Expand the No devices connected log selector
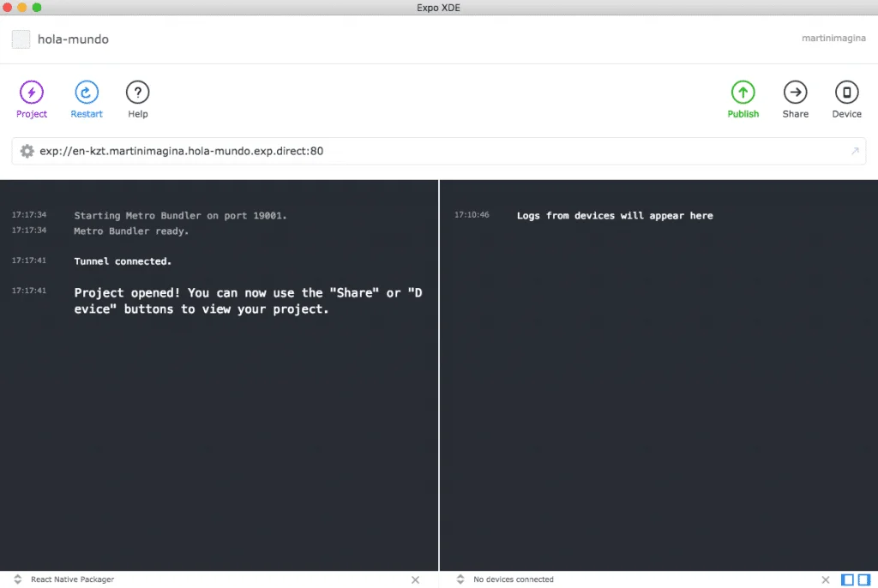 (x=460, y=579)
